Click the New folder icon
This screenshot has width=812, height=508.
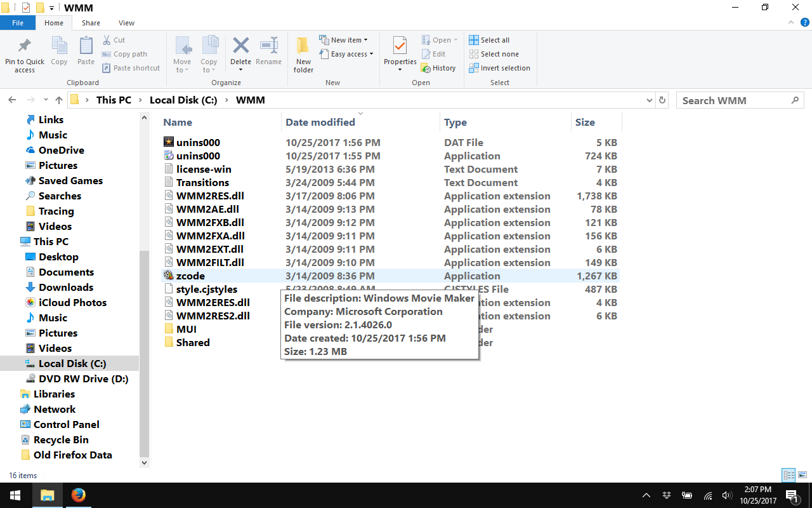pos(303,46)
